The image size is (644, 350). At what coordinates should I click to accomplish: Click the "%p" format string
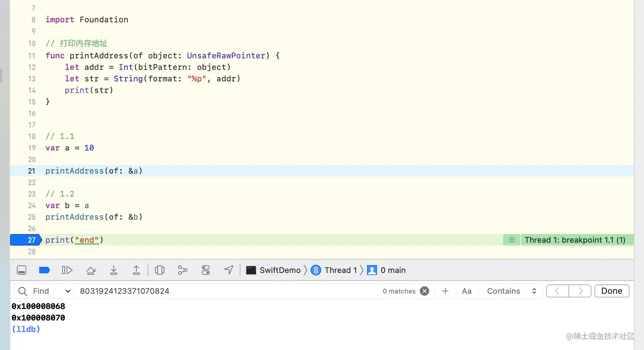coord(197,78)
